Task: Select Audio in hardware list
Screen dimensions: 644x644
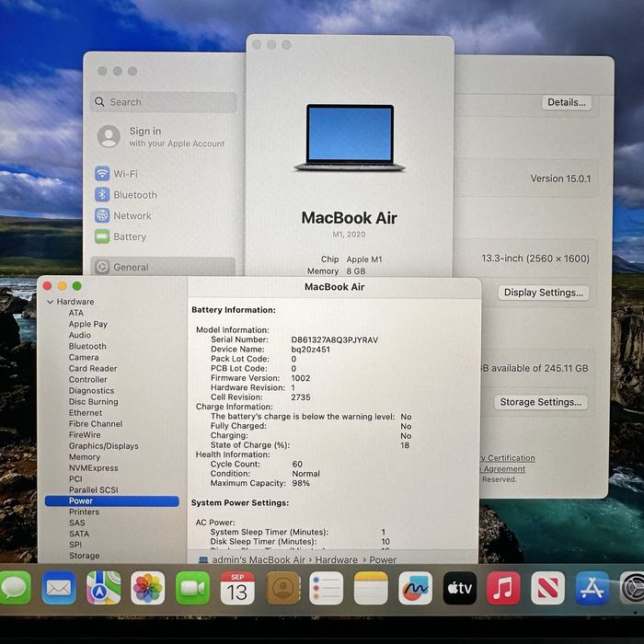Action: click(x=80, y=335)
